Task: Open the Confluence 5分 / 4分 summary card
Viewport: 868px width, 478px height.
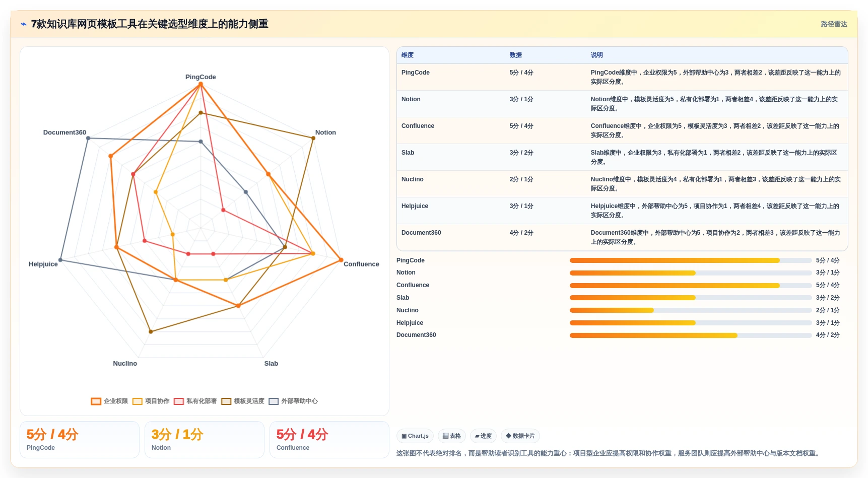Action: tap(329, 440)
